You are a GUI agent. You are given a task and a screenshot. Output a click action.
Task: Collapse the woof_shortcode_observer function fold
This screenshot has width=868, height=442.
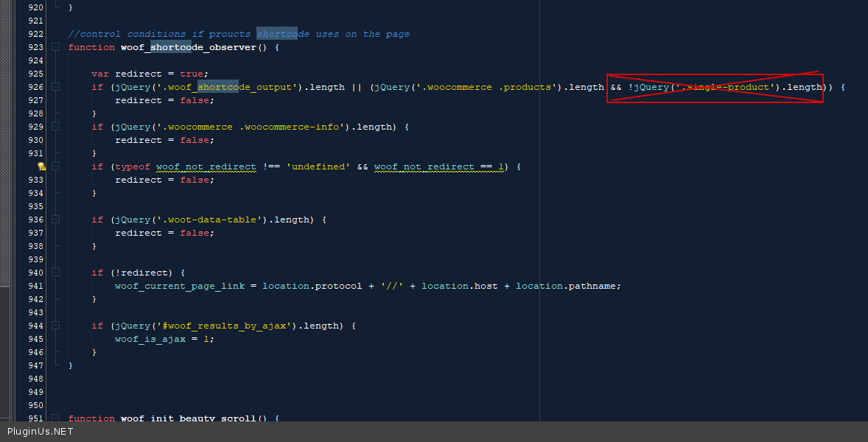[55, 47]
